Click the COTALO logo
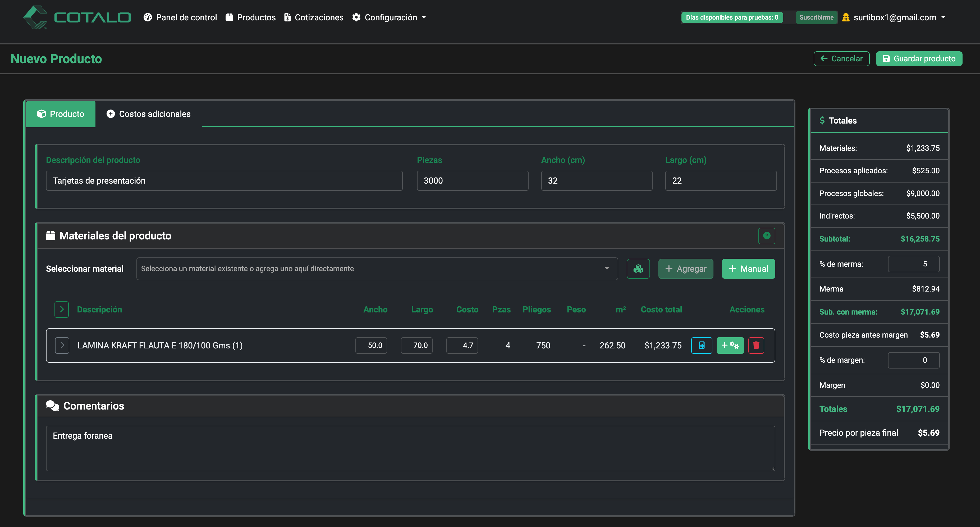980x527 pixels. coord(77,17)
